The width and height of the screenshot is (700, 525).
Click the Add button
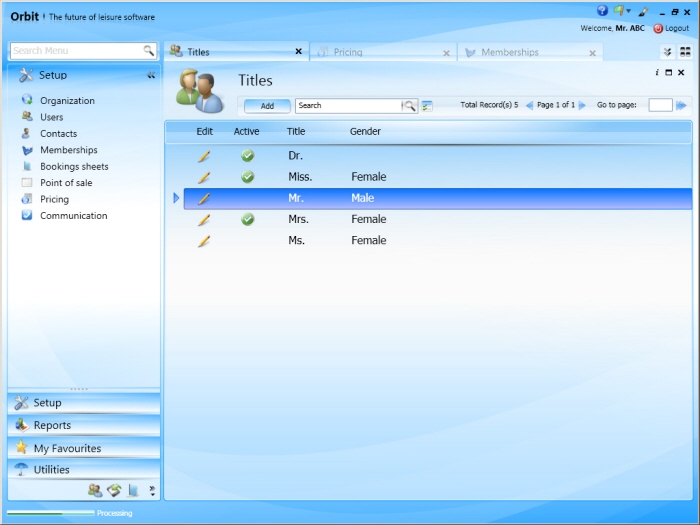click(267, 106)
